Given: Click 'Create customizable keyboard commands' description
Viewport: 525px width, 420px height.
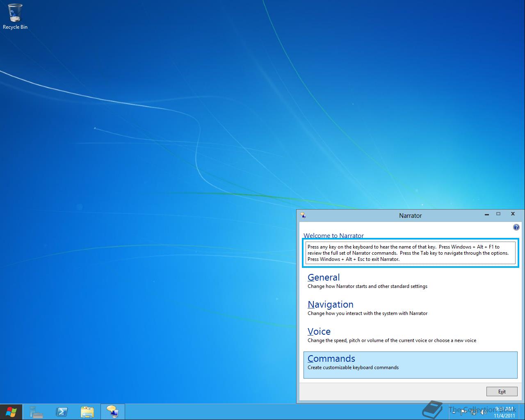Looking at the screenshot, I should tap(353, 367).
